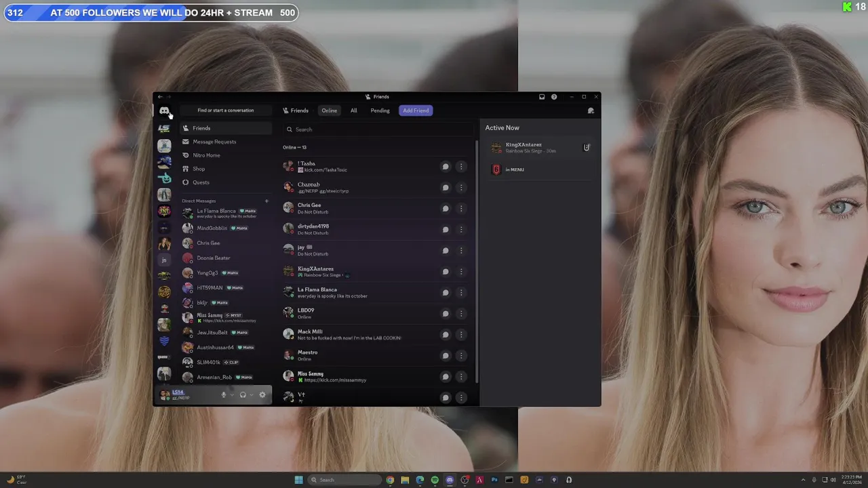Deafen audio with headphones icon
Screen dimensions: 868x488
coord(243,395)
